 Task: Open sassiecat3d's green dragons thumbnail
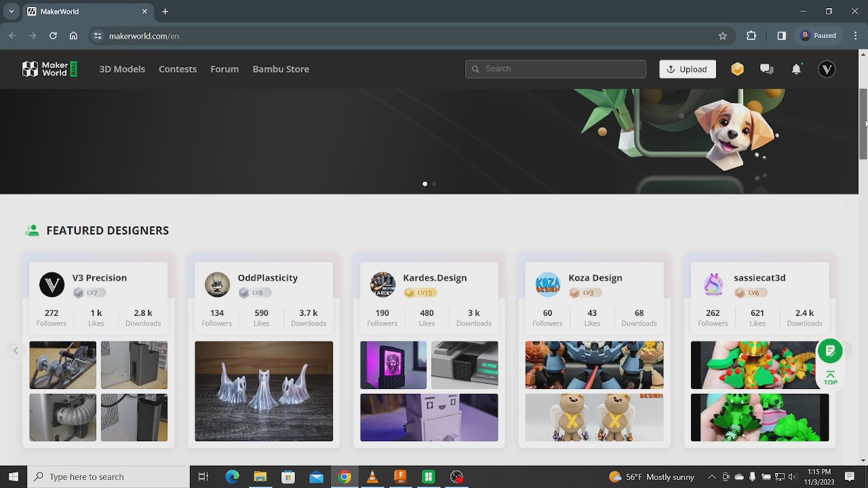click(759, 418)
